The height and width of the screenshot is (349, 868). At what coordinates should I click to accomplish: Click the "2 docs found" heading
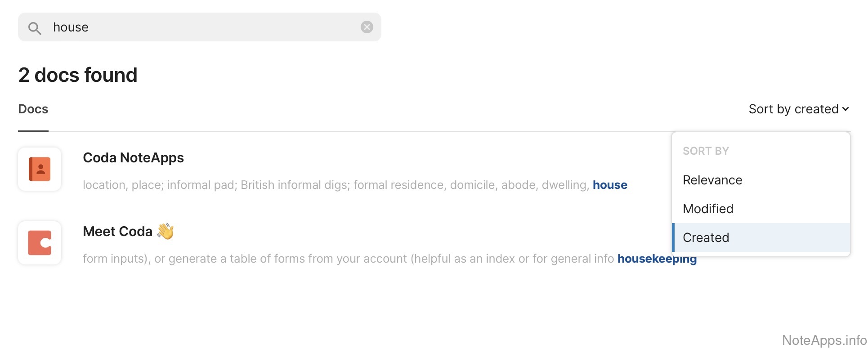click(78, 75)
